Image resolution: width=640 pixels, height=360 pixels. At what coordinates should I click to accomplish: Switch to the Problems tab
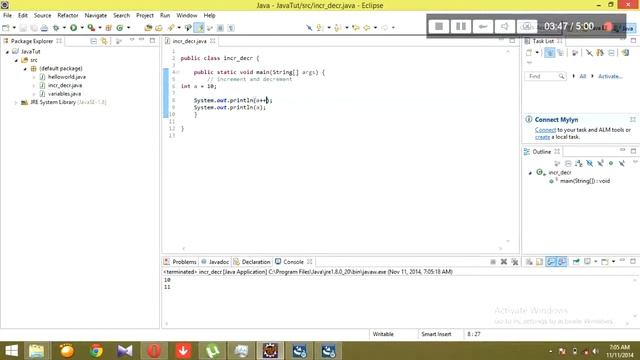click(180, 262)
